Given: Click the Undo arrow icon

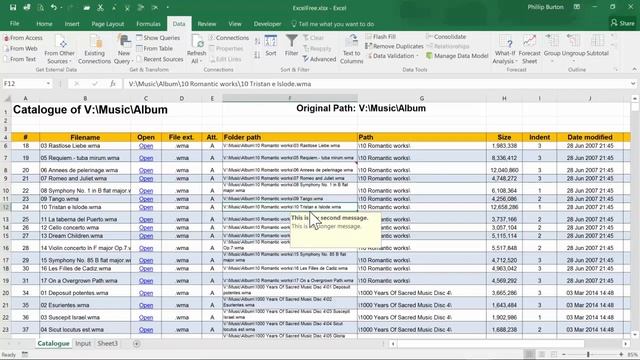Looking at the screenshot, I should [53, 7].
